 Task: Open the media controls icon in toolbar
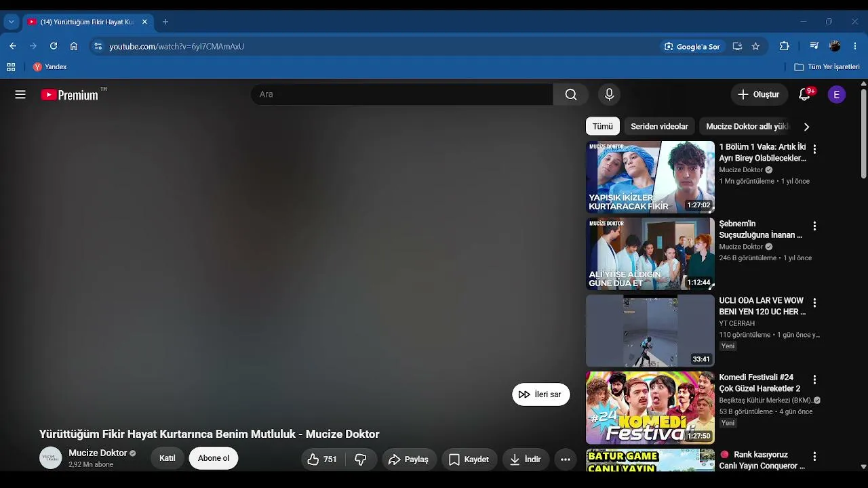(814, 46)
